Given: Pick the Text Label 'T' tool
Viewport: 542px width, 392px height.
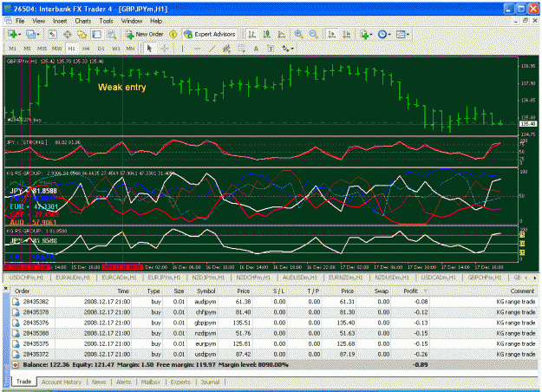Looking at the screenshot, I should (271, 49).
